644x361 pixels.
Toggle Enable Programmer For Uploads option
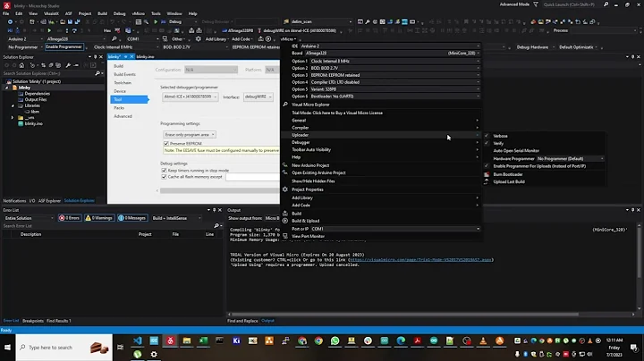539,166
